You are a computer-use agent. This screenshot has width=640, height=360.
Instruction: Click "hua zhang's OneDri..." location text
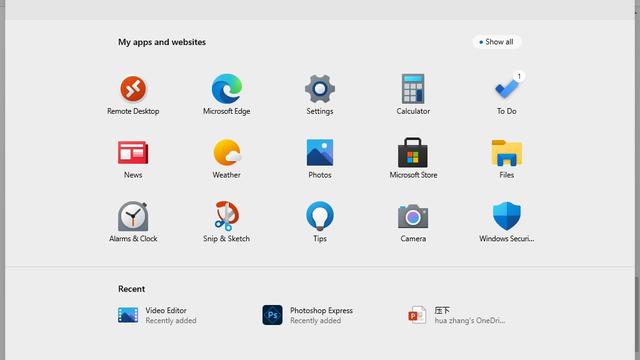(470, 321)
